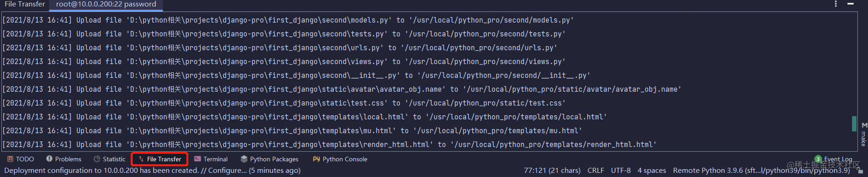Open the Terminal tool window

click(211, 159)
